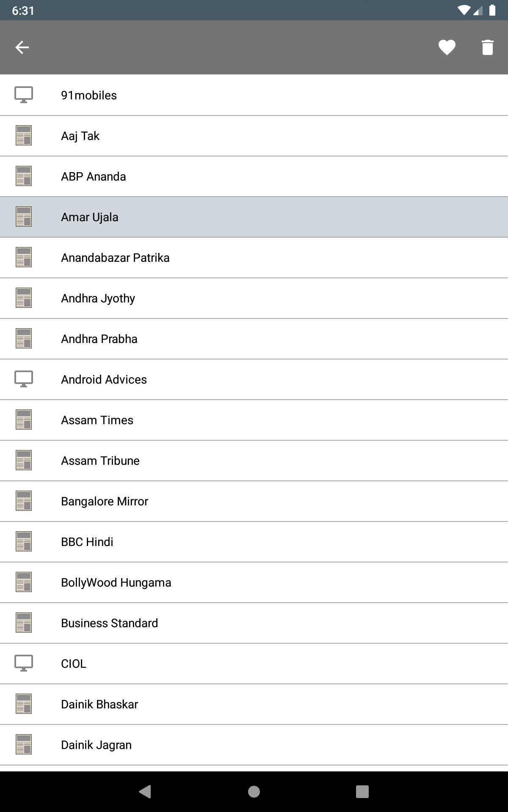Tap the back arrow in the header

pyautogui.click(x=22, y=47)
